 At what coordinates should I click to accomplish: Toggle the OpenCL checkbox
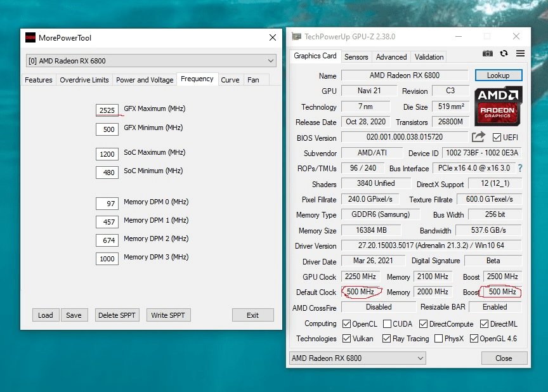tap(346, 324)
